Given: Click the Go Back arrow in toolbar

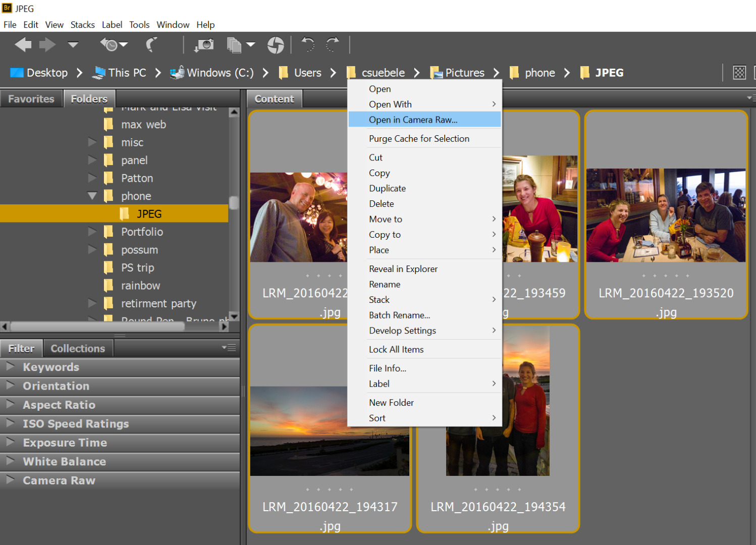Looking at the screenshot, I should pyautogui.click(x=23, y=45).
